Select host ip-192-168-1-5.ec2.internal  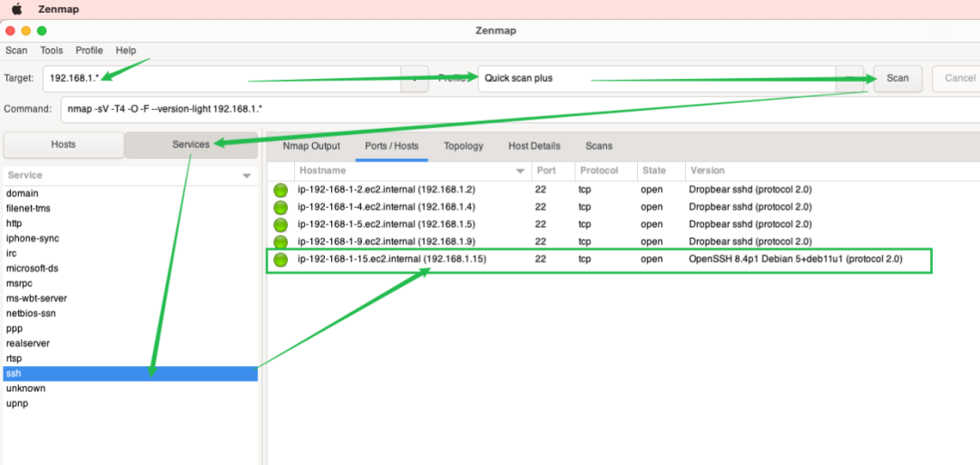click(387, 224)
